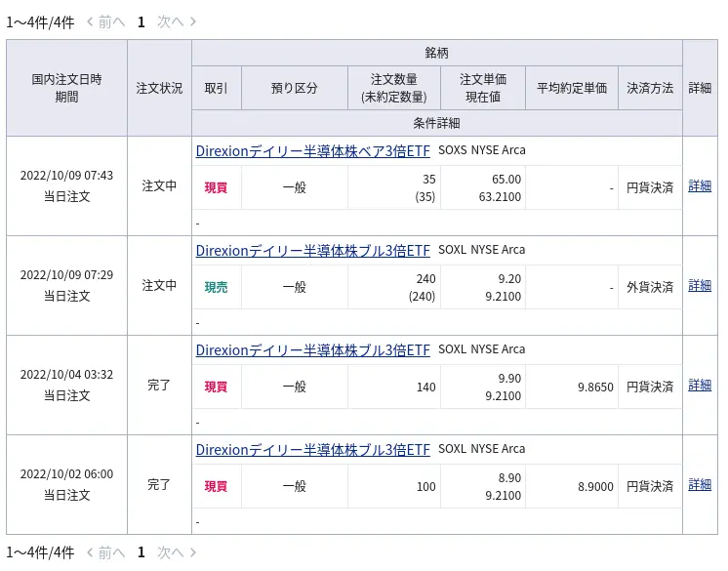Click the 9.20 order price value
Viewport: 728px width, 571px height.
[x=509, y=279]
